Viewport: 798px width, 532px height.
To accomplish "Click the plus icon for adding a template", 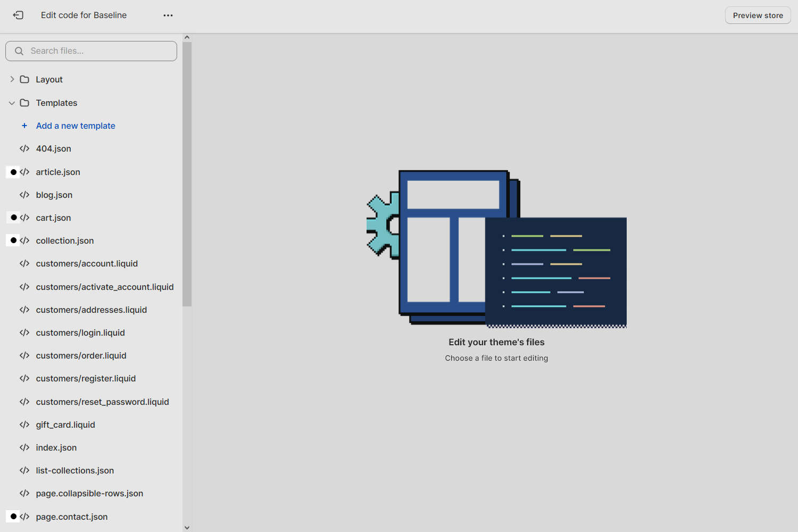I will pos(24,126).
